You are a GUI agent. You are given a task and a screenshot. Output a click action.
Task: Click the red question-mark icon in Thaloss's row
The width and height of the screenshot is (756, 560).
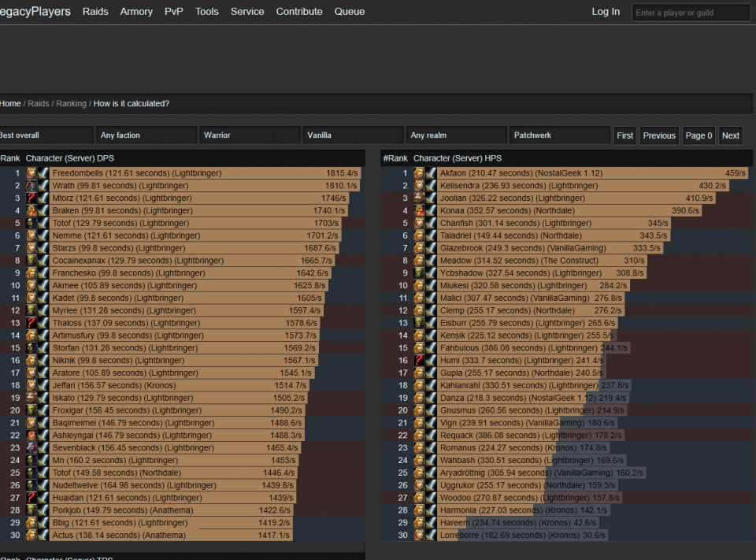tap(31, 323)
